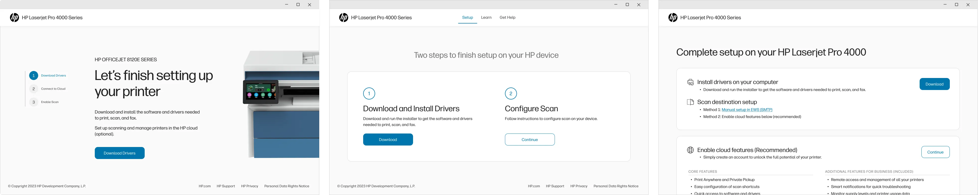Click 'Configure Scan' heading in middle window
The width and height of the screenshot is (980, 195).
532,109
